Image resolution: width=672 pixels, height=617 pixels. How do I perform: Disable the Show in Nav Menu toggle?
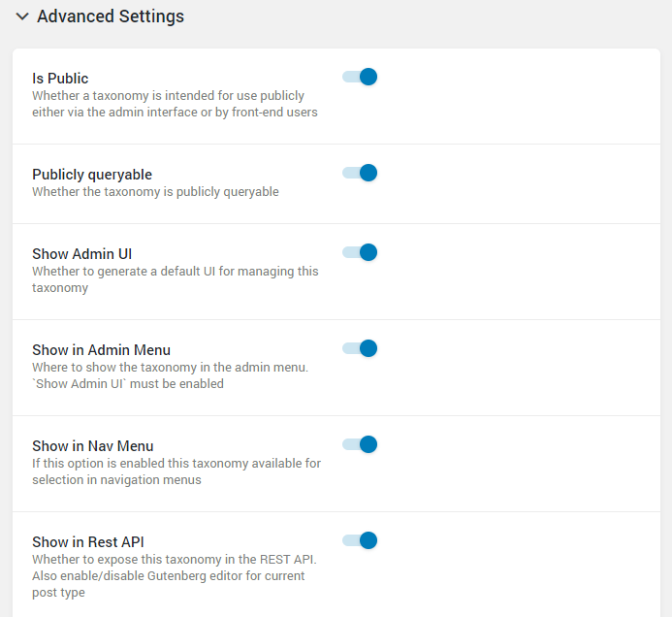(360, 444)
